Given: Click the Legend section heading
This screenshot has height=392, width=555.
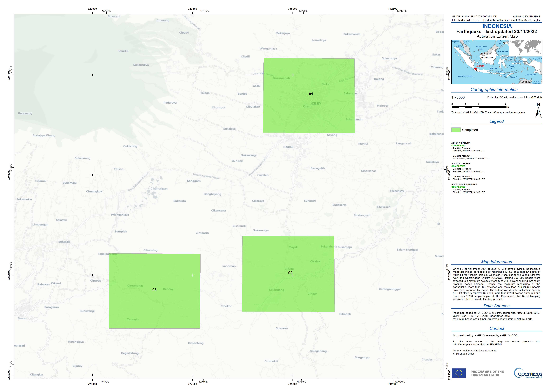Looking at the screenshot, I should coord(496,121).
